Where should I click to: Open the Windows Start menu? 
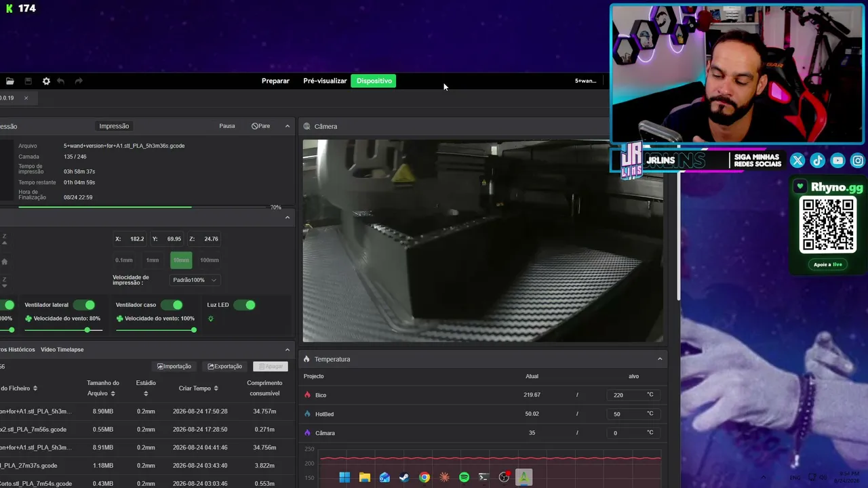click(344, 477)
